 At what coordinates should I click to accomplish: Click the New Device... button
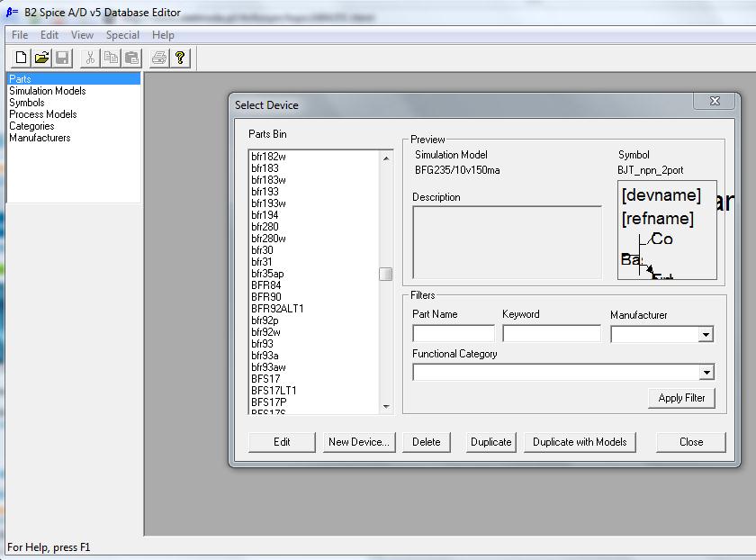click(x=359, y=442)
